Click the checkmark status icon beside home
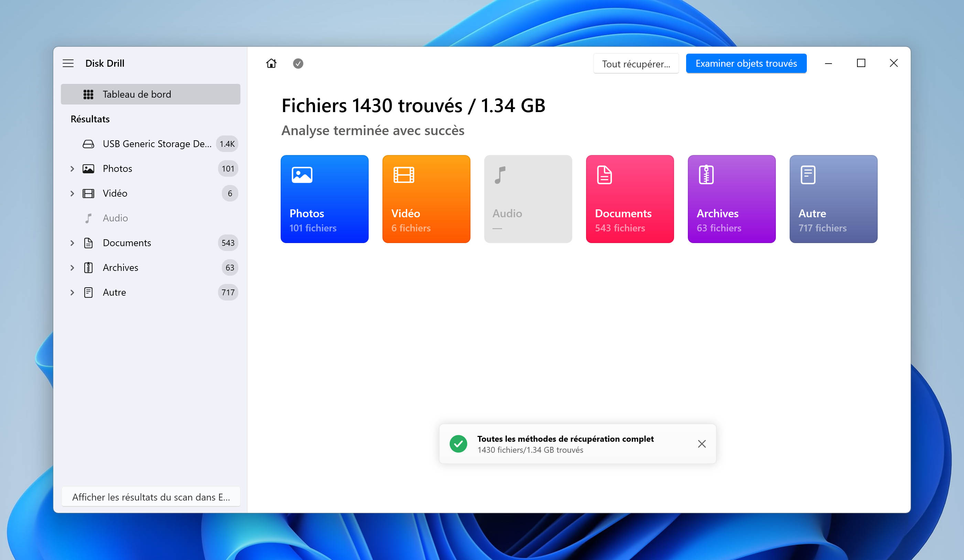Image resolution: width=964 pixels, height=560 pixels. (x=298, y=64)
